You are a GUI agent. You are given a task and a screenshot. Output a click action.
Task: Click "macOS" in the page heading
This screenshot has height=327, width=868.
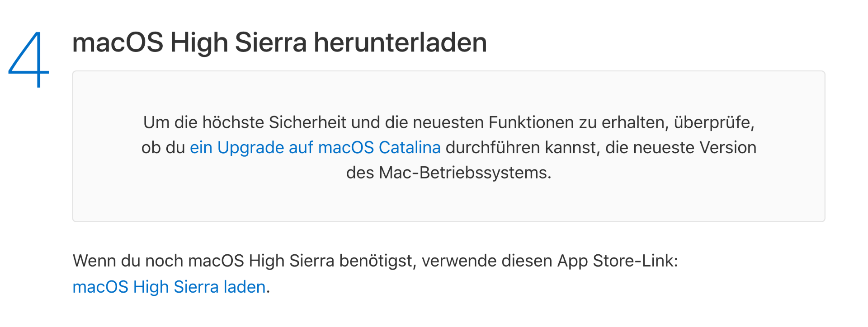(x=118, y=42)
